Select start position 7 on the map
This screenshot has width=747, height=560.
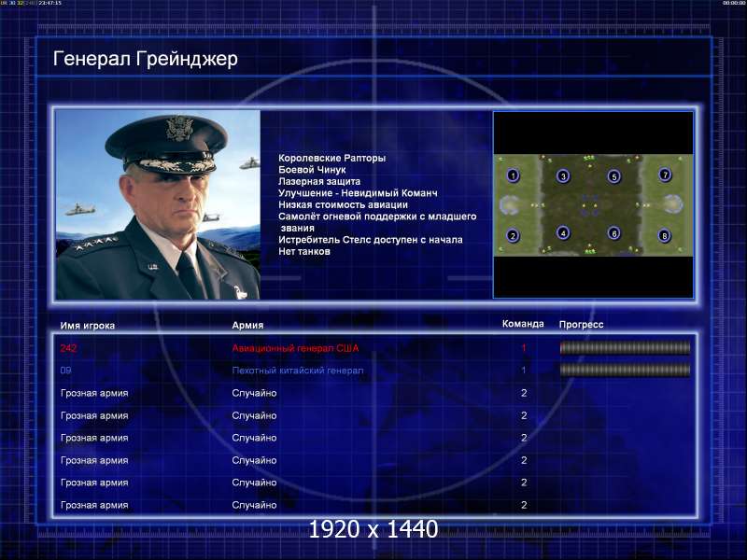pos(665,175)
